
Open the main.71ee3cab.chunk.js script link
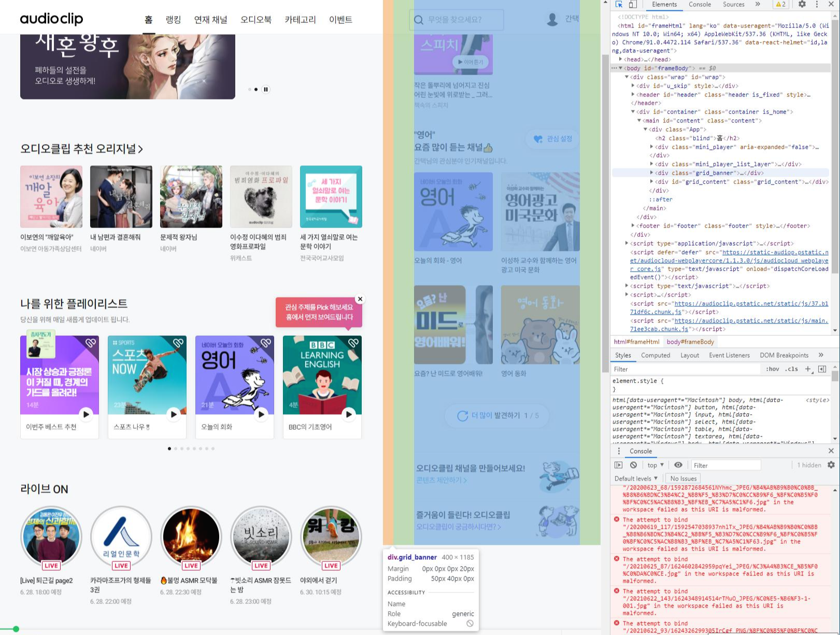coord(729,324)
